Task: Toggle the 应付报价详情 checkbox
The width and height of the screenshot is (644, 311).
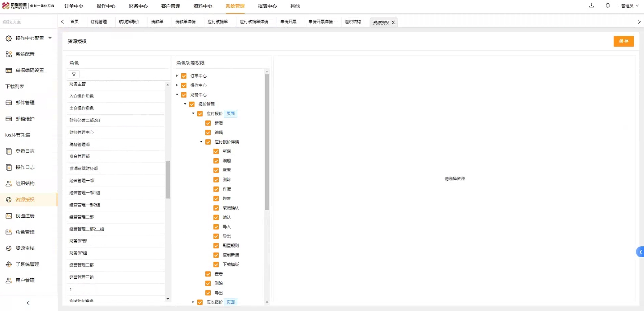Action: [208, 142]
